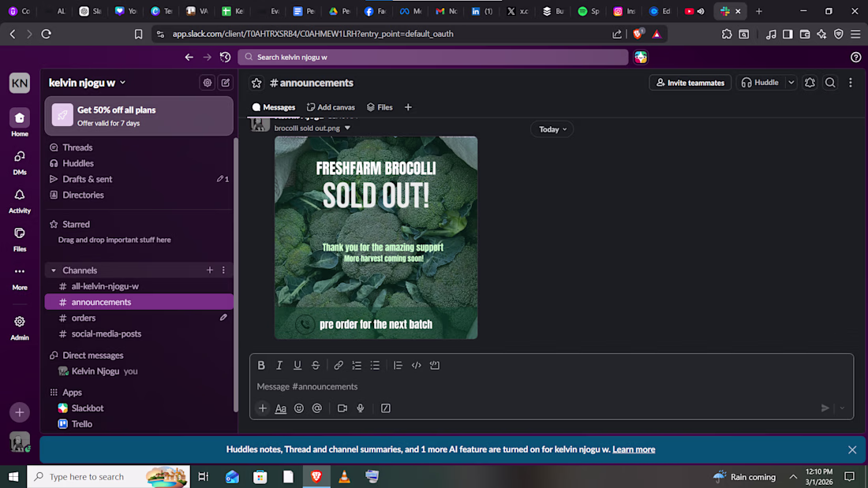
Task: Start an ordered list in composer
Action: pyautogui.click(x=357, y=365)
